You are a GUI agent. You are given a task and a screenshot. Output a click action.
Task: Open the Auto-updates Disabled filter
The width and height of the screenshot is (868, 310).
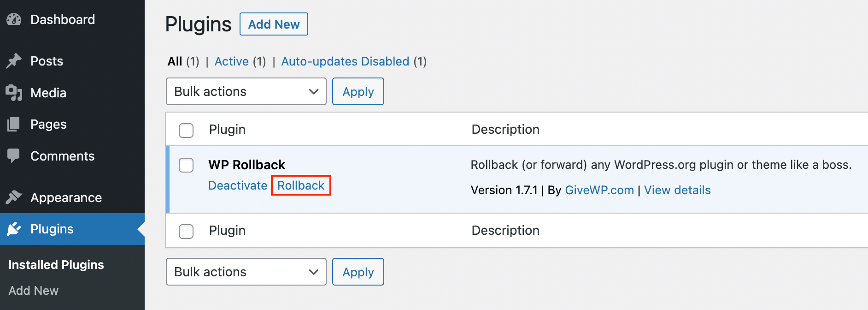click(x=345, y=61)
